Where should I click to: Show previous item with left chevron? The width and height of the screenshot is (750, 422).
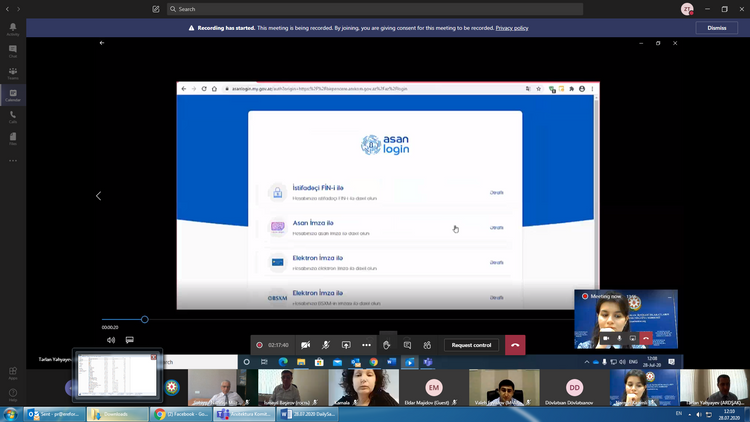coord(99,196)
